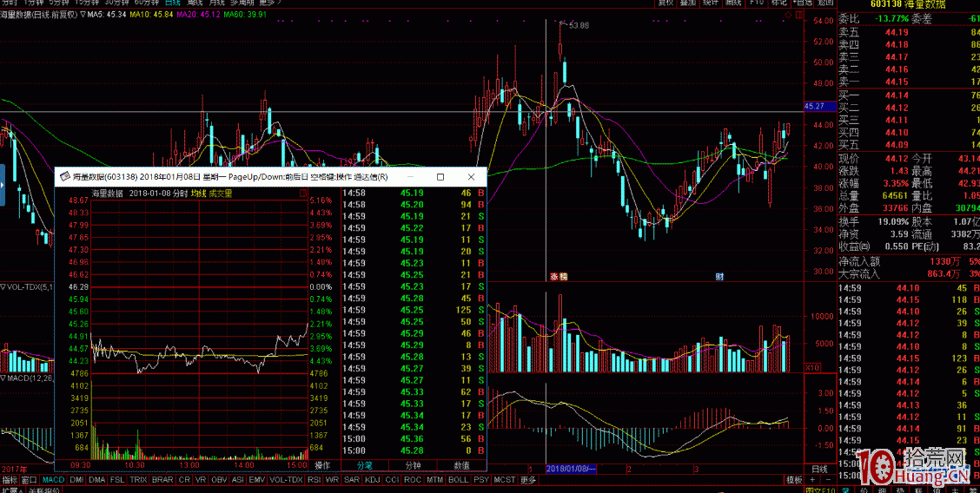
Task: Click the F10 toolbar button
Action: tap(757, 3)
